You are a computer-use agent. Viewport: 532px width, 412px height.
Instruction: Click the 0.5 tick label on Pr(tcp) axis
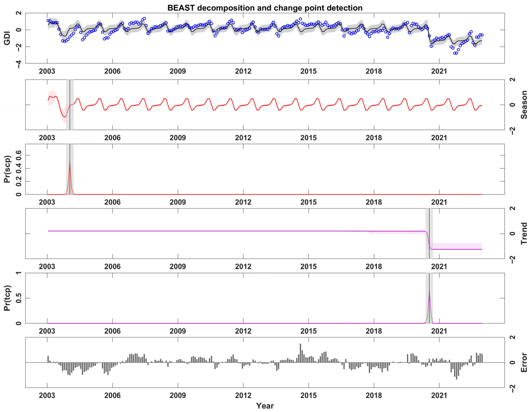[x=19, y=298]
